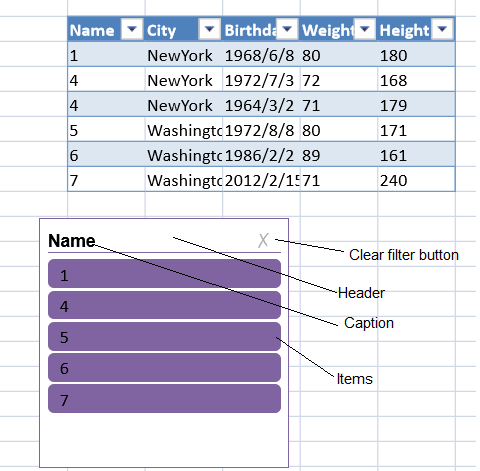Open the Weight column filter dropdown

[x=365, y=30]
